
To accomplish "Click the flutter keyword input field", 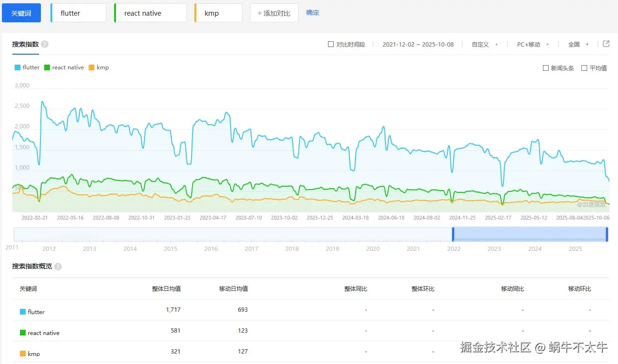I will point(78,13).
